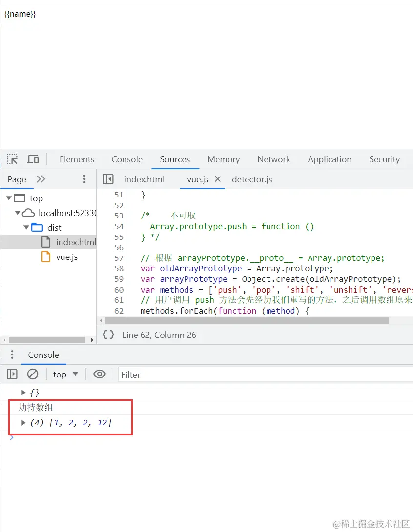Select the Sources panel tab

175,159
